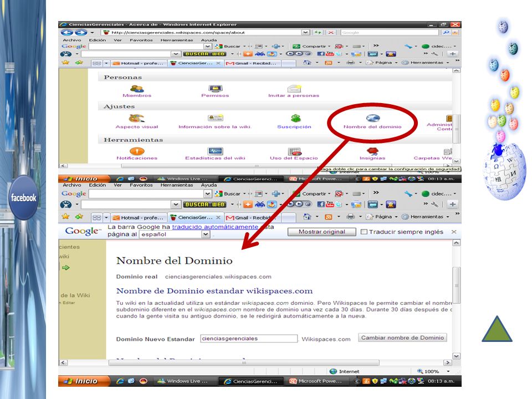Screen dimensions: 532x399
Task: Switch to Hotmail tab in Acerca de window
Action: pyautogui.click(x=139, y=63)
